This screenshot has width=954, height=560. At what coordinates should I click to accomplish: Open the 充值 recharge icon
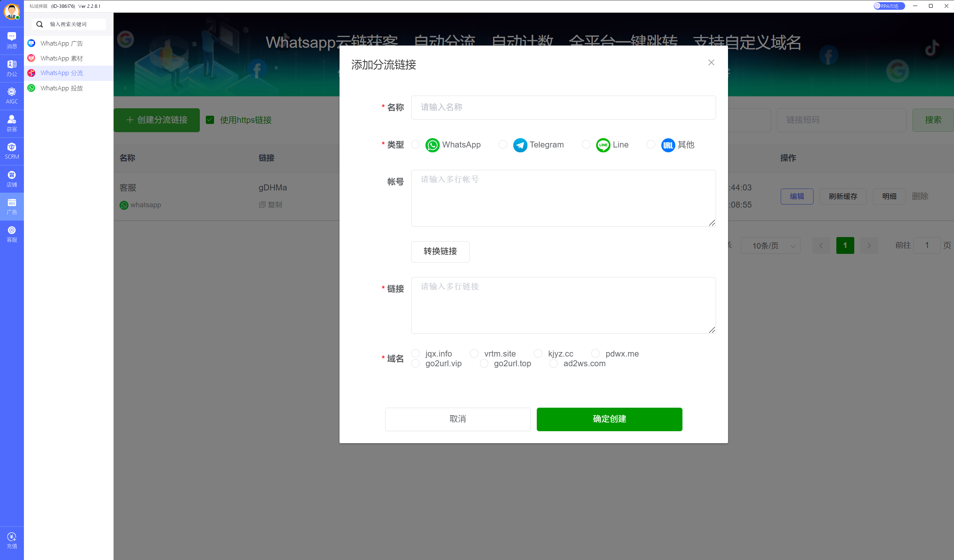coord(12,540)
